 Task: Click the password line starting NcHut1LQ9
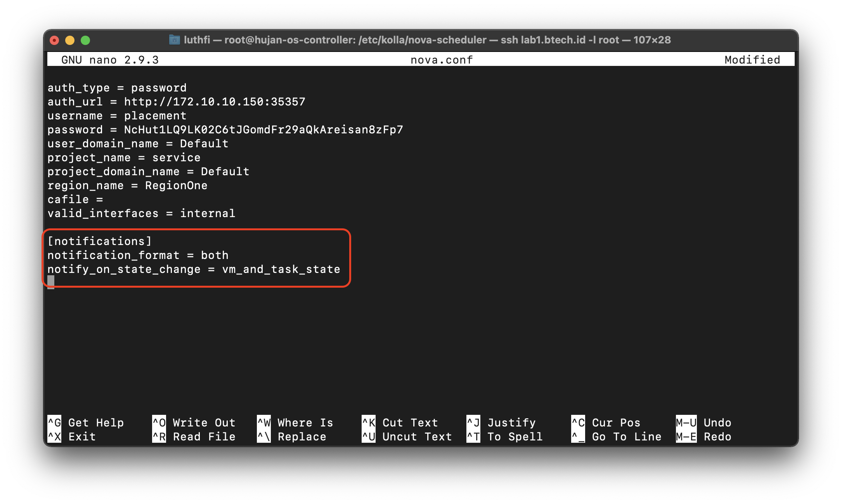pyautogui.click(x=225, y=129)
